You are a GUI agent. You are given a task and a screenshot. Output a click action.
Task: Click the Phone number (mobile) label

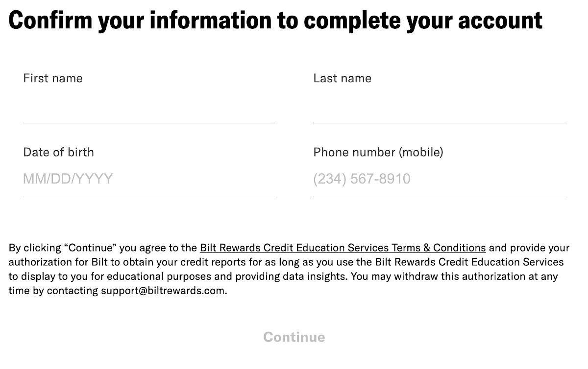(x=378, y=152)
